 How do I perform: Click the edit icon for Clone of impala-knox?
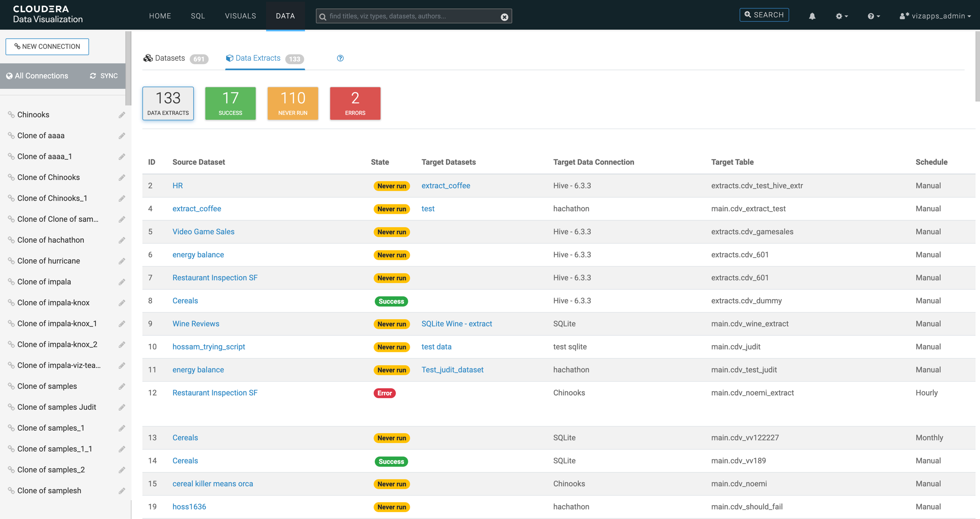tap(122, 303)
